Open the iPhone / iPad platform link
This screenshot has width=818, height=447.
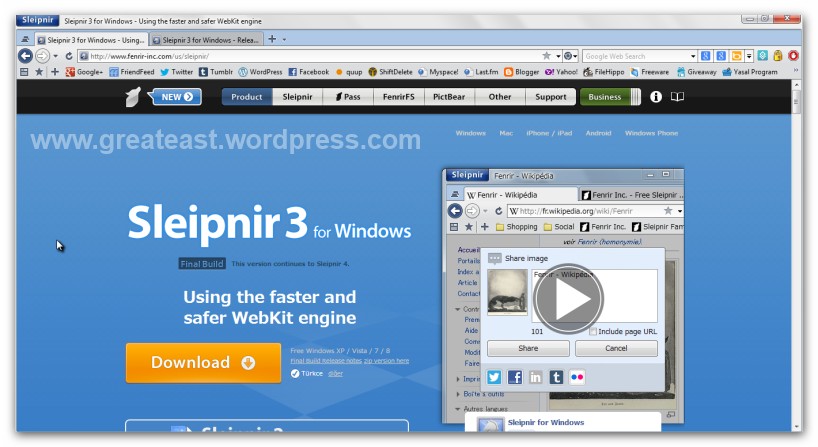[549, 133]
